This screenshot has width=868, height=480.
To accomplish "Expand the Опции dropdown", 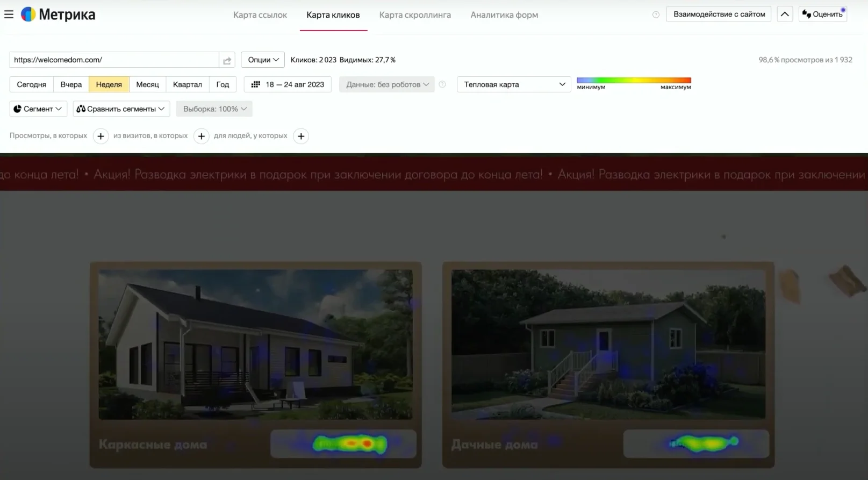I will tap(263, 60).
